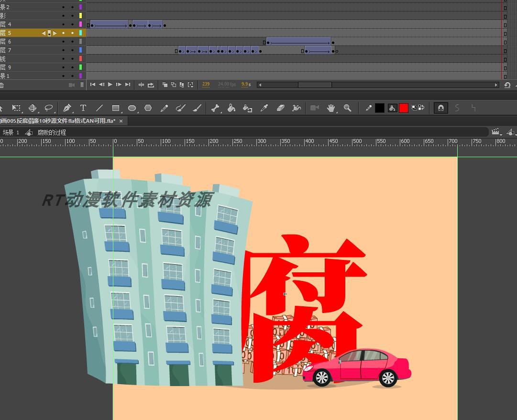Click the red fill color swatch
Screen dimensions: 517x420
point(404,108)
